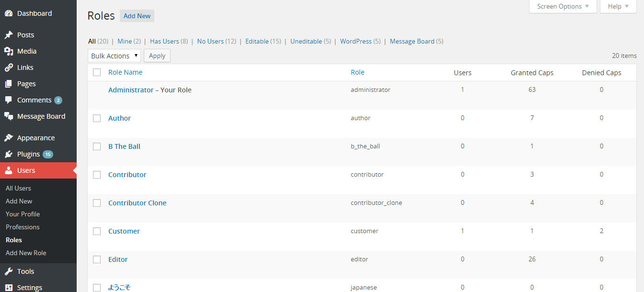Image resolution: width=644 pixels, height=292 pixels.
Task: Click the Message Board icon
Action: click(9, 116)
